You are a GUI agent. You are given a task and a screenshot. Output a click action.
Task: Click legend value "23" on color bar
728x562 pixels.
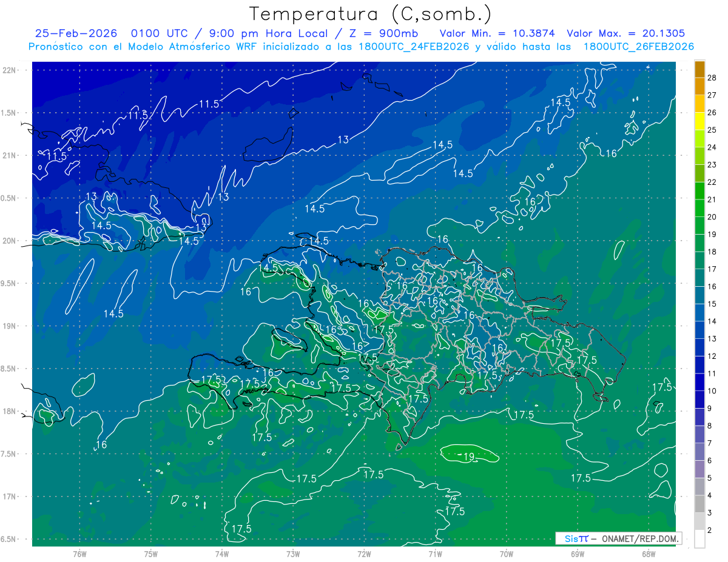pos(712,164)
